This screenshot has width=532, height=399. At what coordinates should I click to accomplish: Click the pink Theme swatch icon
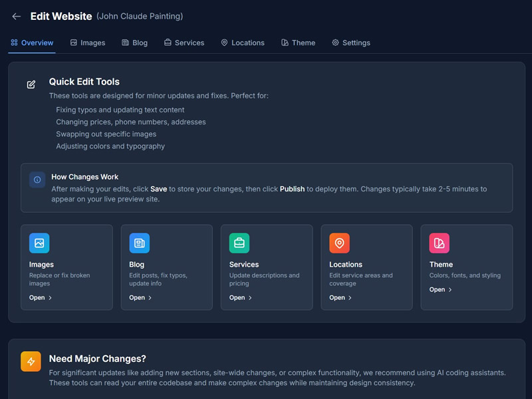point(439,243)
